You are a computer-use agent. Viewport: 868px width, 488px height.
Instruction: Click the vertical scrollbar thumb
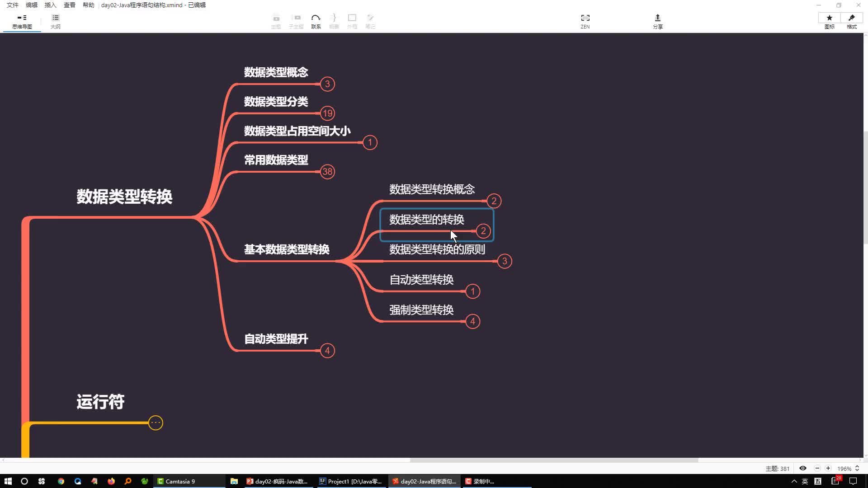(865, 188)
